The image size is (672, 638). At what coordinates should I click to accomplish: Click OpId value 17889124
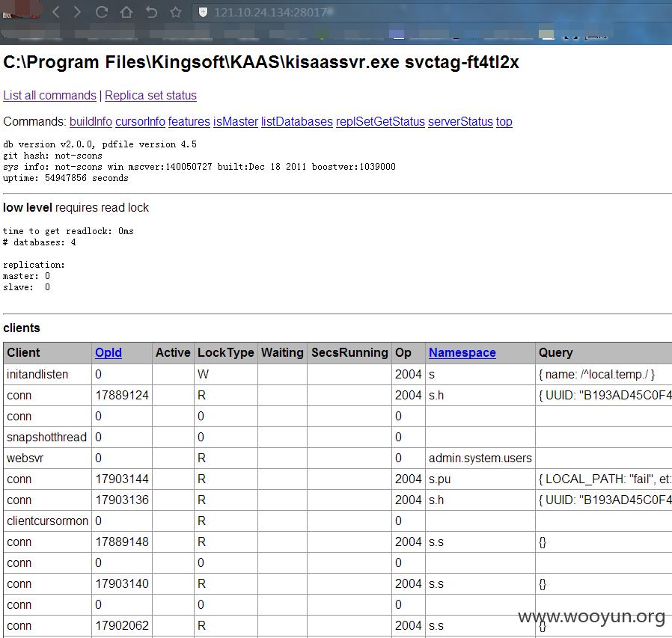coord(122,395)
